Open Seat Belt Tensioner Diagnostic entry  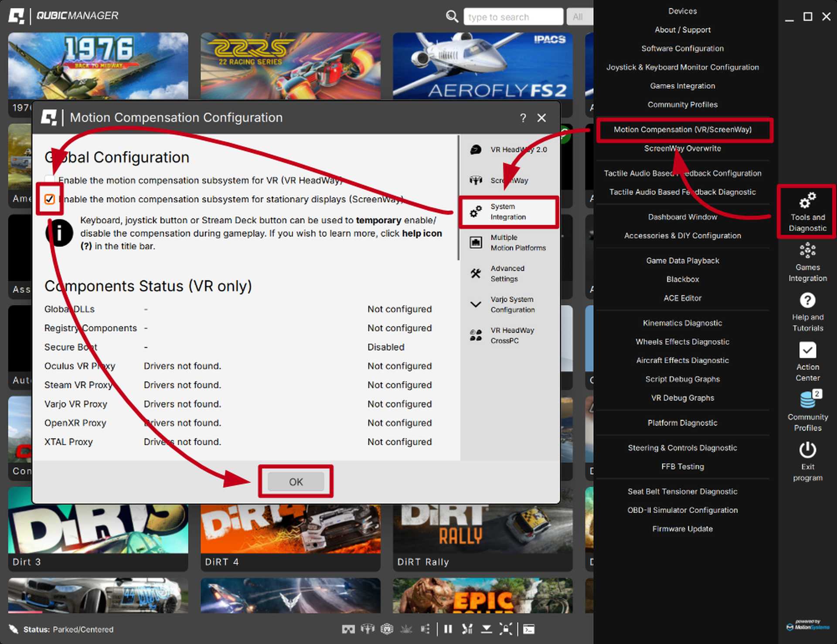682,491
